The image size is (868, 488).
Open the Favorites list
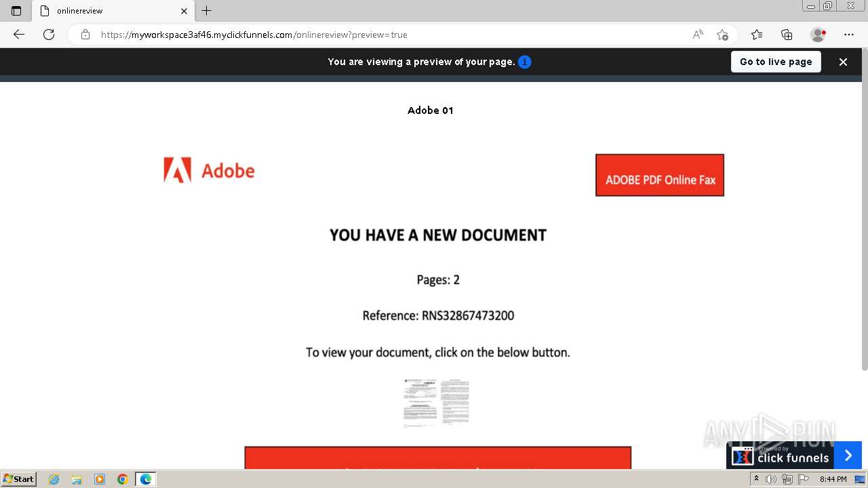(757, 35)
